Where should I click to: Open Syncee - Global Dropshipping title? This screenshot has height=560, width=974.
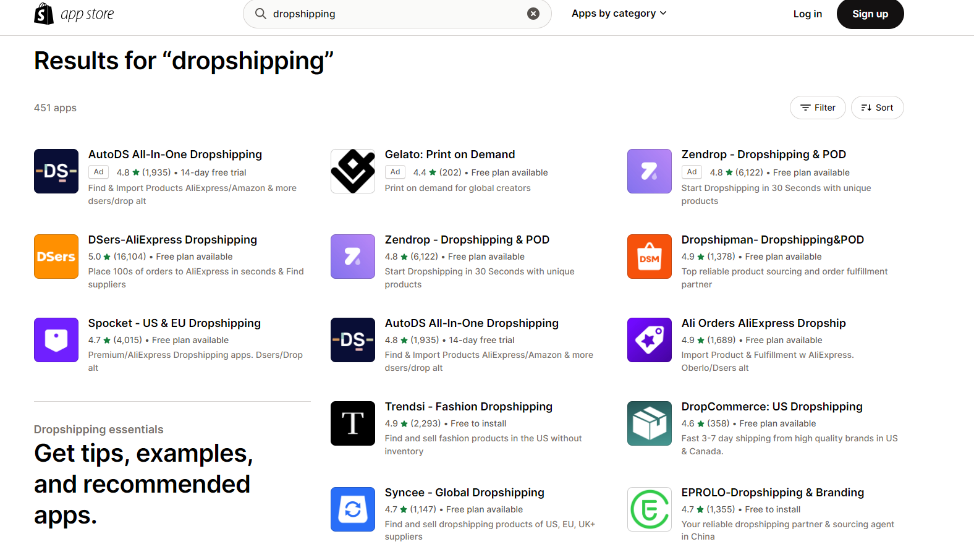(x=465, y=493)
